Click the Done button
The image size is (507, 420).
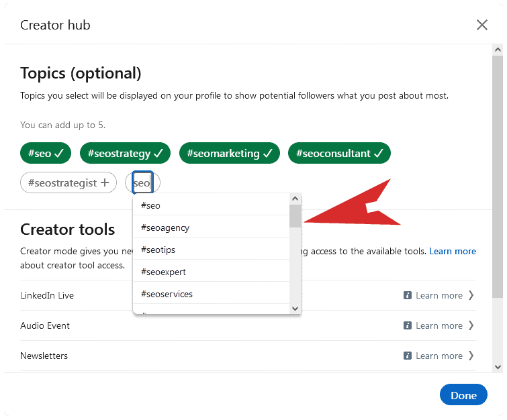pyautogui.click(x=463, y=395)
